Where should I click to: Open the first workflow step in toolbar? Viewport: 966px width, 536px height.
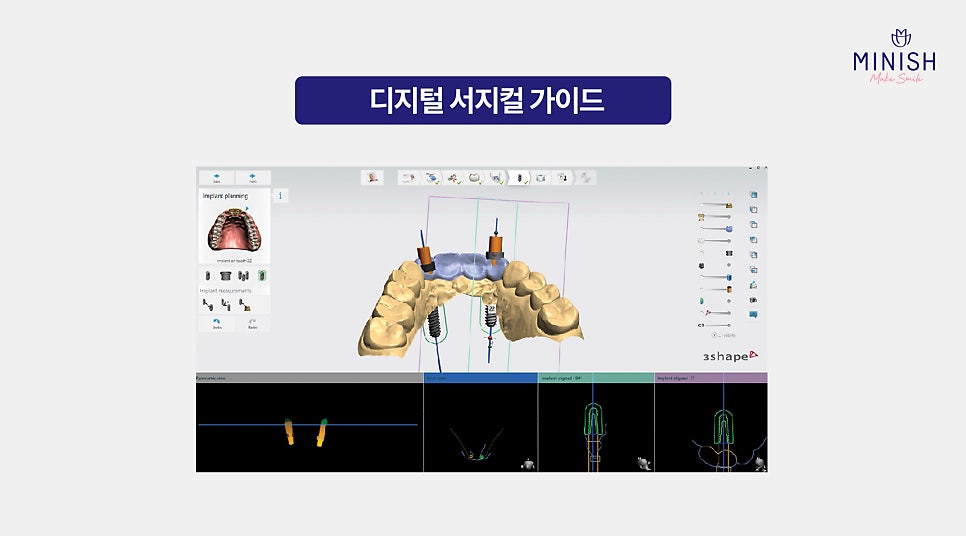pyautogui.click(x=408, y=178)
